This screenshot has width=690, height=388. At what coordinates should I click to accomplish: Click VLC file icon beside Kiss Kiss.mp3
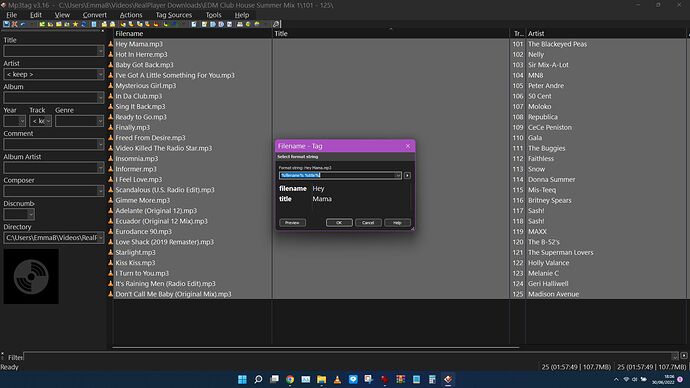pos(111,263)
